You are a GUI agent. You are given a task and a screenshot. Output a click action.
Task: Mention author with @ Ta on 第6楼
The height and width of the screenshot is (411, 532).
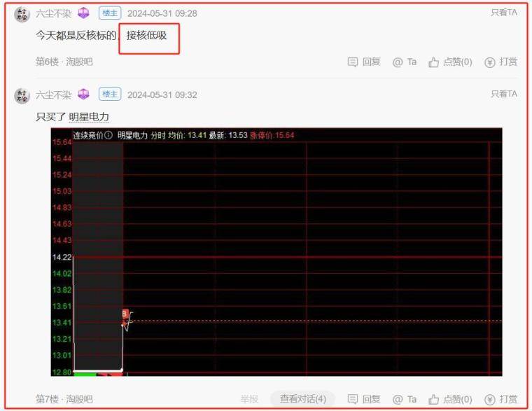click(x=405, y=62)
